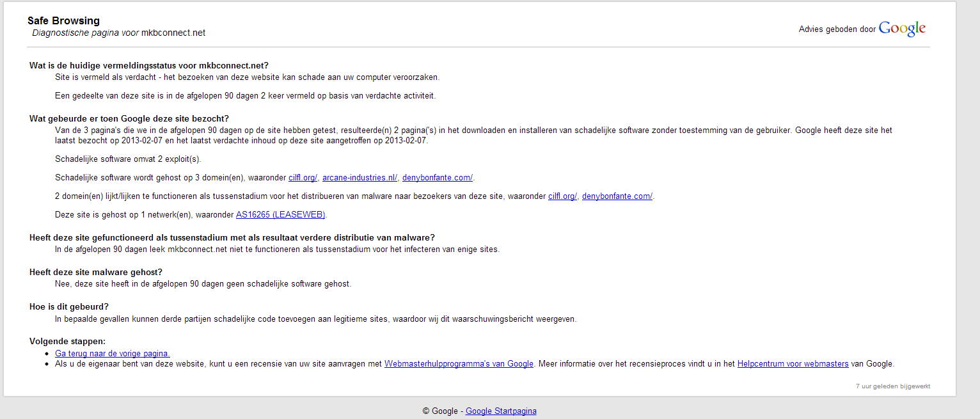Screen dimensions: 980x419
Task: Open cilfl.org link in the 'gehost op 3 domein(en)' line
Action: pyautogui.click(x=303, y=177)
